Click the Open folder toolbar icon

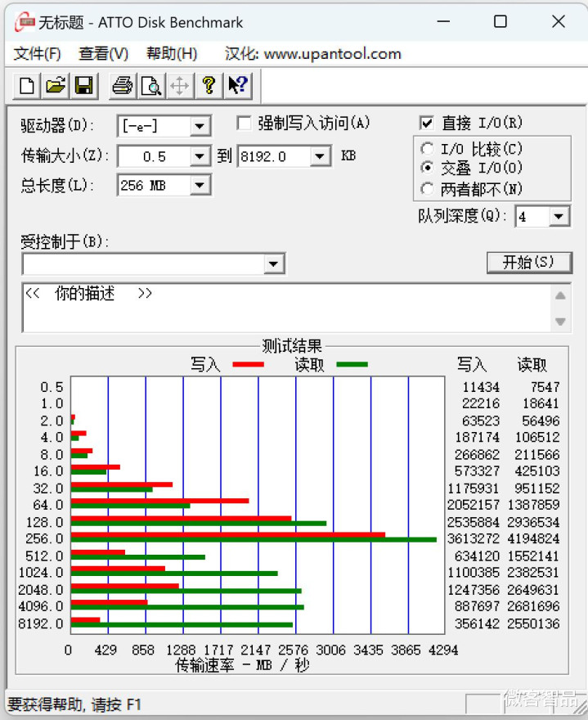pyautogui.click(x=56, y=86)
